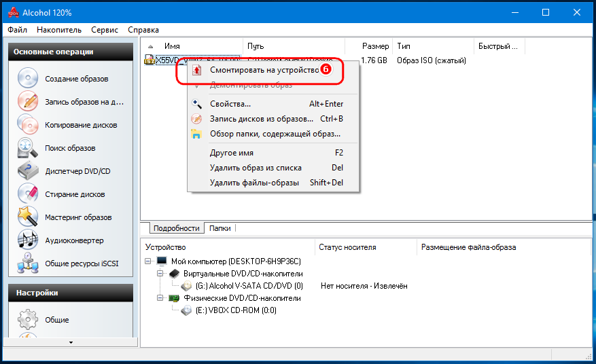Switch to the Папки tab

coord(220,228)
